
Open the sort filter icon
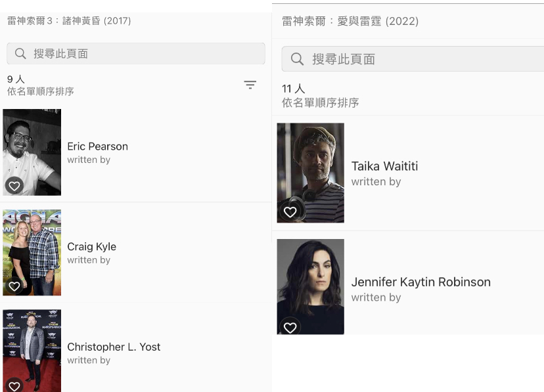coord(250,85)
